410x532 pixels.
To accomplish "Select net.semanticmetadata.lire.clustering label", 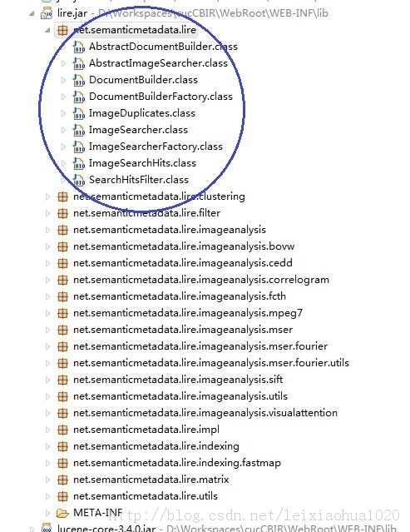I will [159, 196].
